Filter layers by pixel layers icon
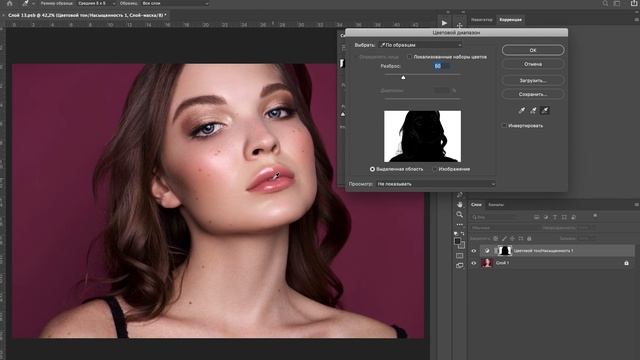This screenshot has width=640, height=360. [x=536, y=218]
